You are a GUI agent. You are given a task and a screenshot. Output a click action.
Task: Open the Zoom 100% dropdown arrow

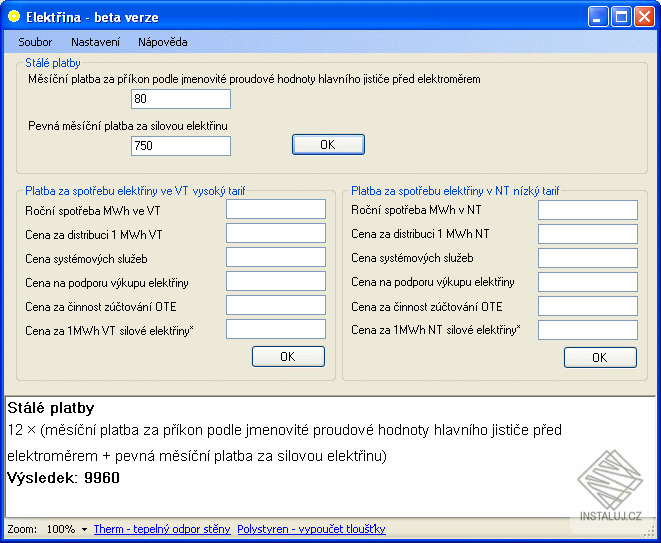click(84, 530)
